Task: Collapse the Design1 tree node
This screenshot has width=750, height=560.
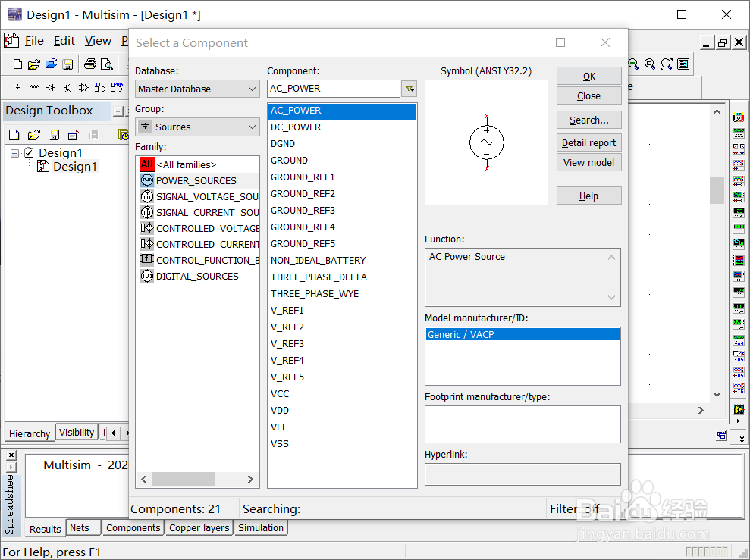Action: (x=15, y=153)
